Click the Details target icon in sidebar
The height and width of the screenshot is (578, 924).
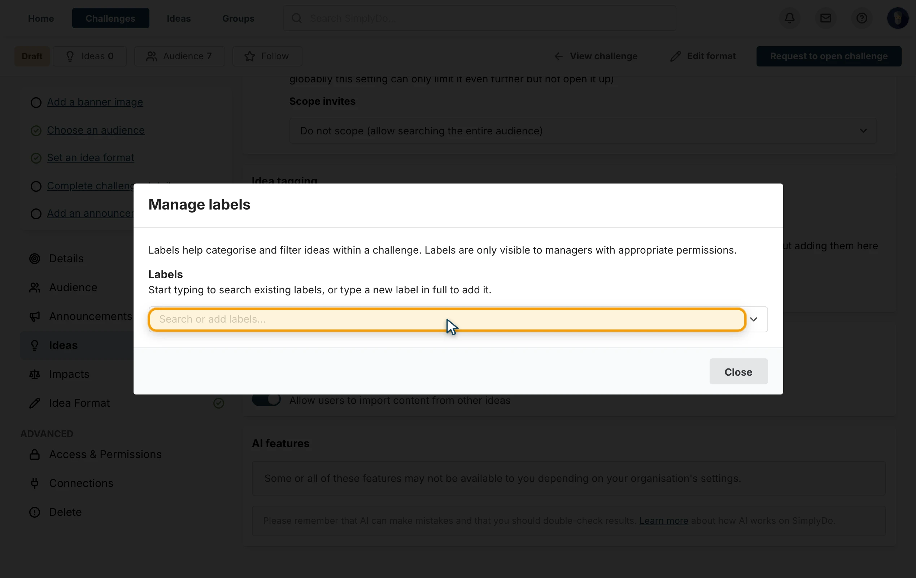point(35,259)
